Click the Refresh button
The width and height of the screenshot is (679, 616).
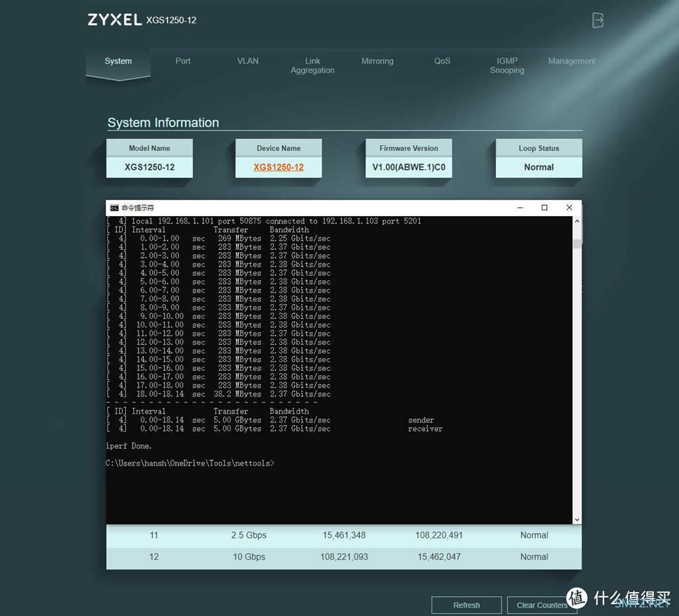click(x=466, y=605)
